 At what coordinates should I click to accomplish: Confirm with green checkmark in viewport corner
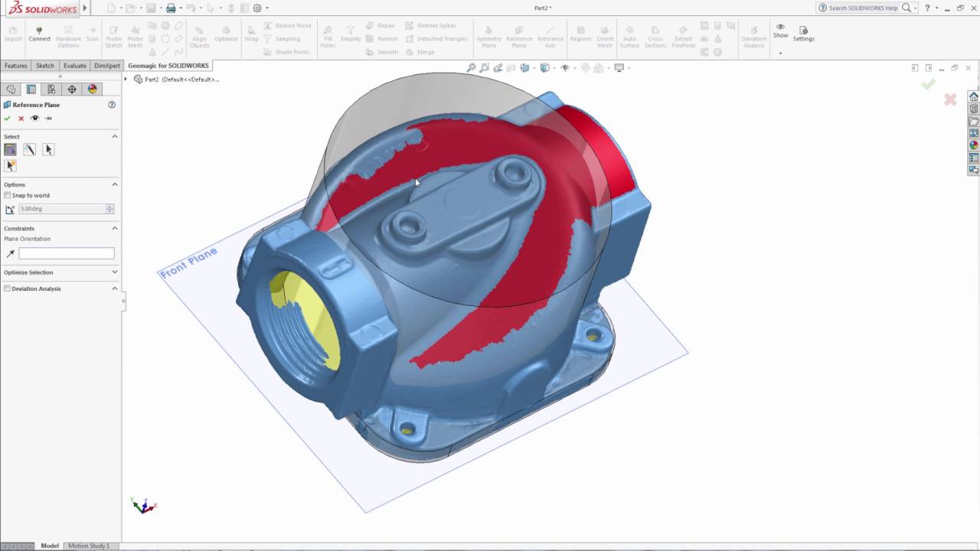click(928, 84)
